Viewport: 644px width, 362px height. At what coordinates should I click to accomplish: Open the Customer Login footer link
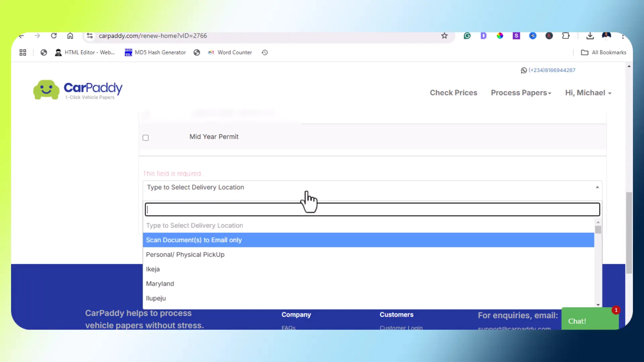pyautogui.click(x=401, y=328)
